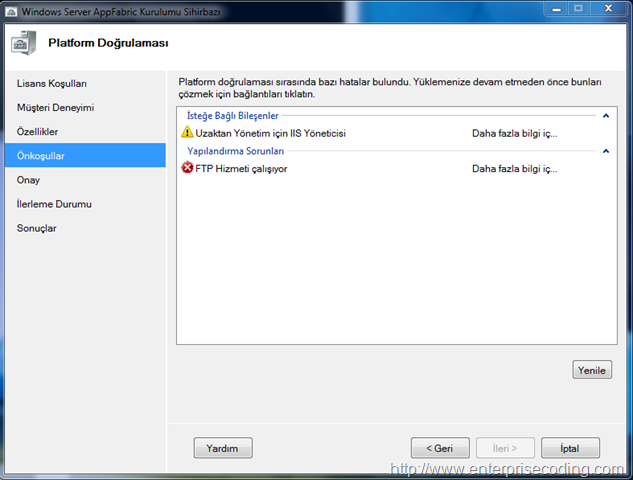This screenshot has height=480, width=633.
Task: Select the FTP Hizmeti çalışıyor row
Action: tap(397, 168)
